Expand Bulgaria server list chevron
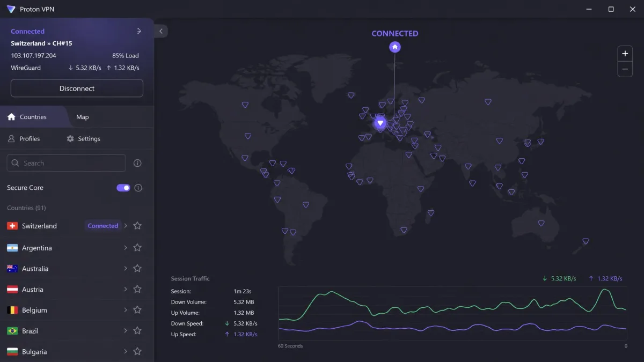This screenshot has height=362, width=644. 126,352
